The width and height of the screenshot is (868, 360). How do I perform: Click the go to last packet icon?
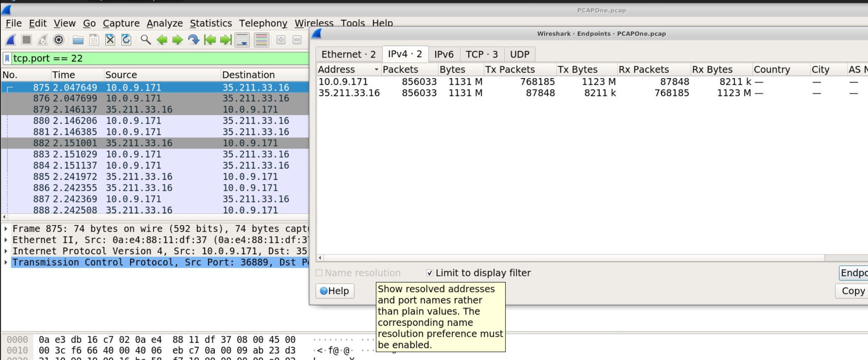pyautogui.click(x=225, y=39)
